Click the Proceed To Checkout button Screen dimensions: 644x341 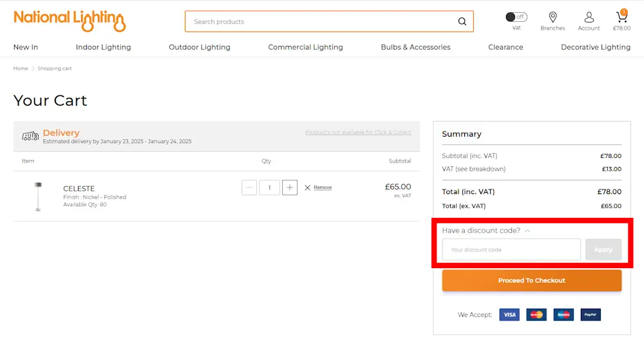[532, 280]
